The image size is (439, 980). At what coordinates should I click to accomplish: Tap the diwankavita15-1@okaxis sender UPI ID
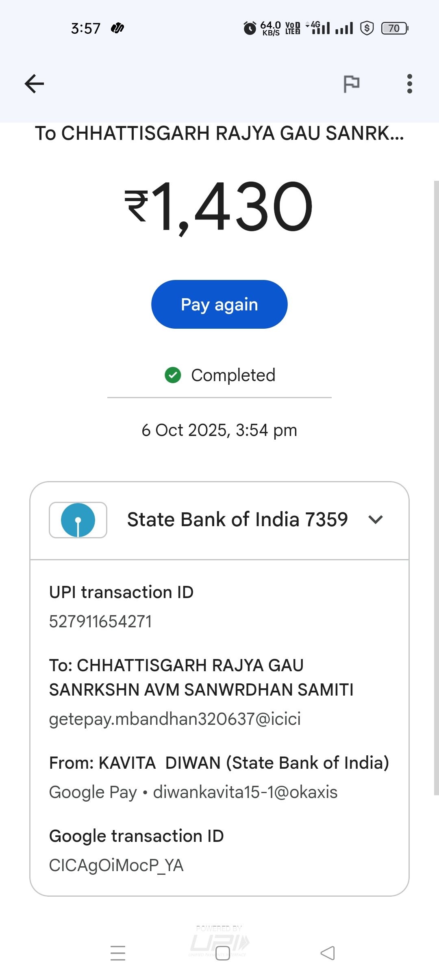pos(245,792)
